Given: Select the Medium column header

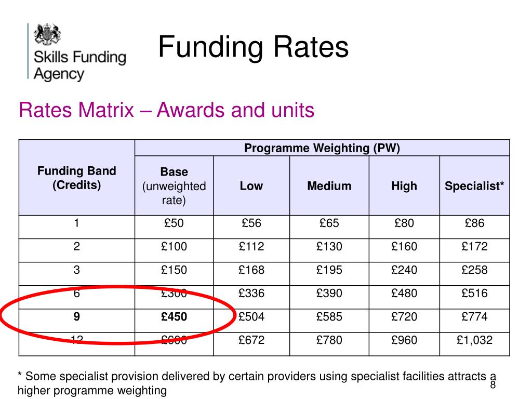Looking at the screenshot, I should click(x=329, y=185).
